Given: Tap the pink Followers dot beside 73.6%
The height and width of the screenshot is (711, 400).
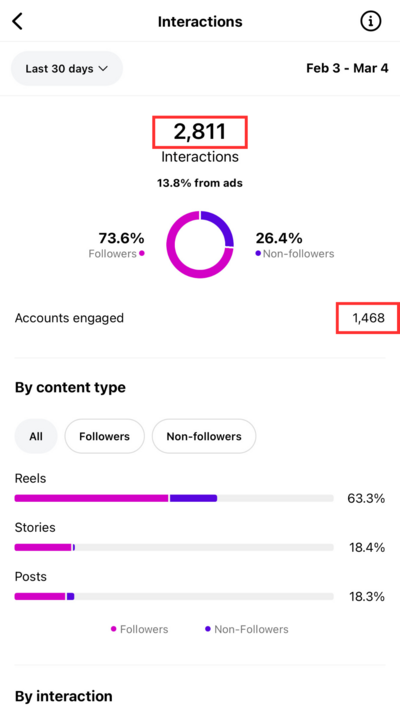Looking at the screenshot, I should pyautogui.click(x=141, y=253).
